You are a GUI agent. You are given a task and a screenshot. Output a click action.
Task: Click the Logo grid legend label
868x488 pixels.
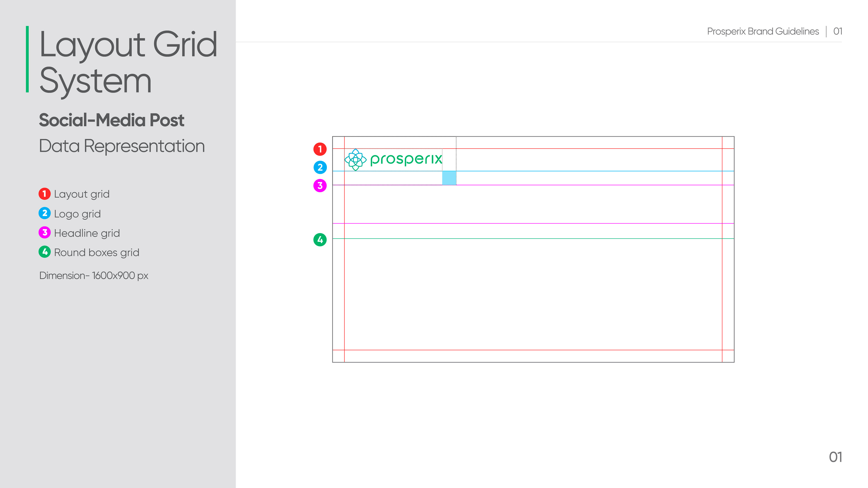coord(77,214)
